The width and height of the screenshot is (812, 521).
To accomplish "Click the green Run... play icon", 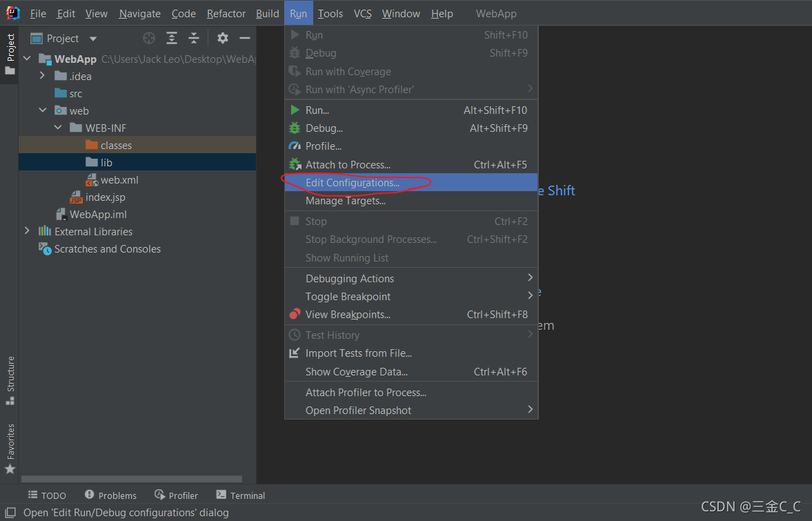I will pos(295,110).
